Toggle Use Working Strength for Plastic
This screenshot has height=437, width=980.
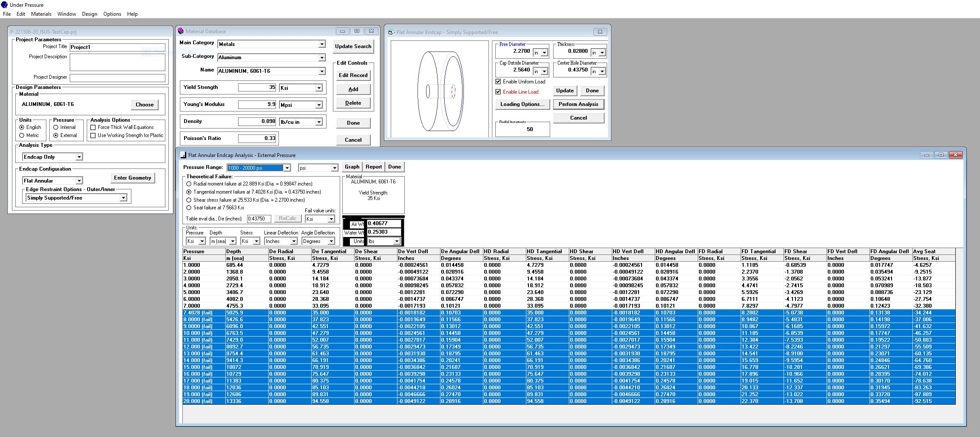[93, 135]
